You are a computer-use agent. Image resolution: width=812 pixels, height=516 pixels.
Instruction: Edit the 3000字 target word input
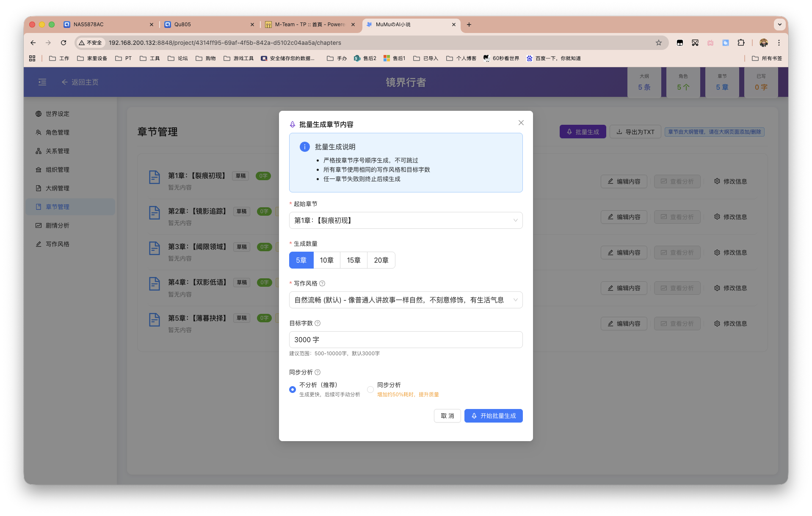(405, 339)
